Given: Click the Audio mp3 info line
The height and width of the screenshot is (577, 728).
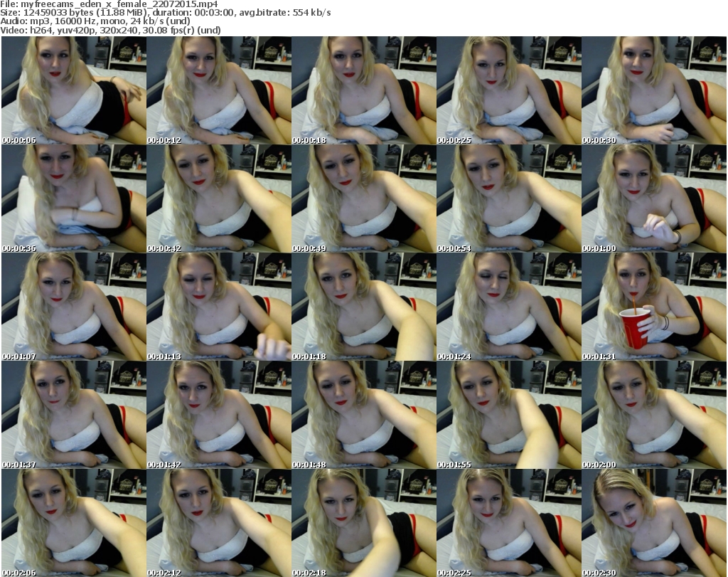Looking at the screenshot, I should click(95, 21).
